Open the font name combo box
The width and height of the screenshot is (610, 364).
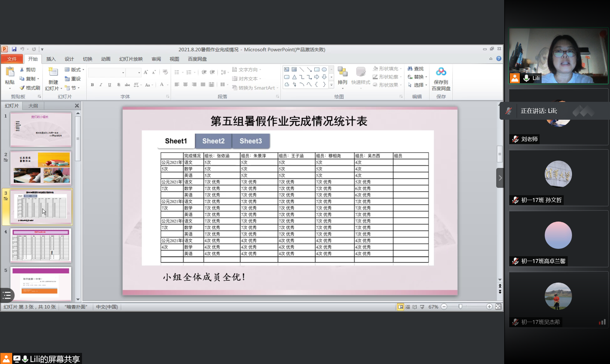coord(107,72)
